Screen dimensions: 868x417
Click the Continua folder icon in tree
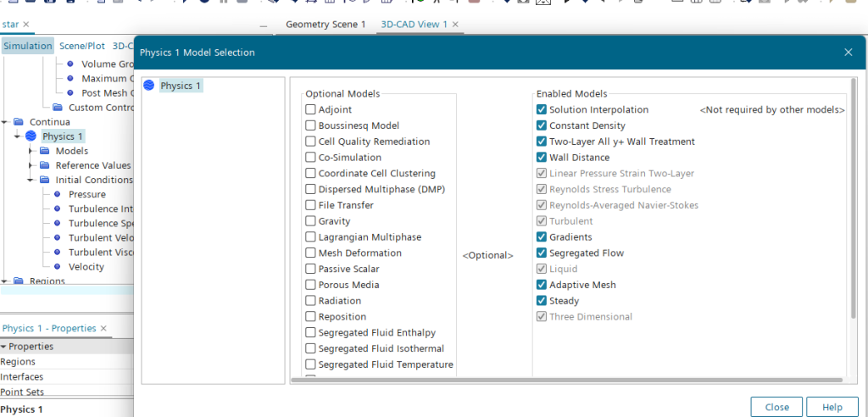[18, 121]
